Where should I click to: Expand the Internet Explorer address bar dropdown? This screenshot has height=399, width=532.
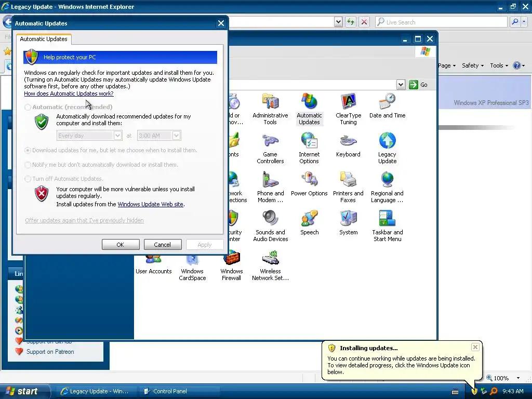[x=338, y=22]
